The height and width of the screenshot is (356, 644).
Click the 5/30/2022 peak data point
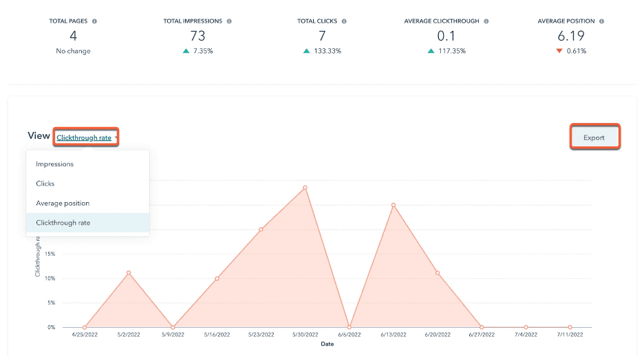pyautogui.click(x=305, y=188)
